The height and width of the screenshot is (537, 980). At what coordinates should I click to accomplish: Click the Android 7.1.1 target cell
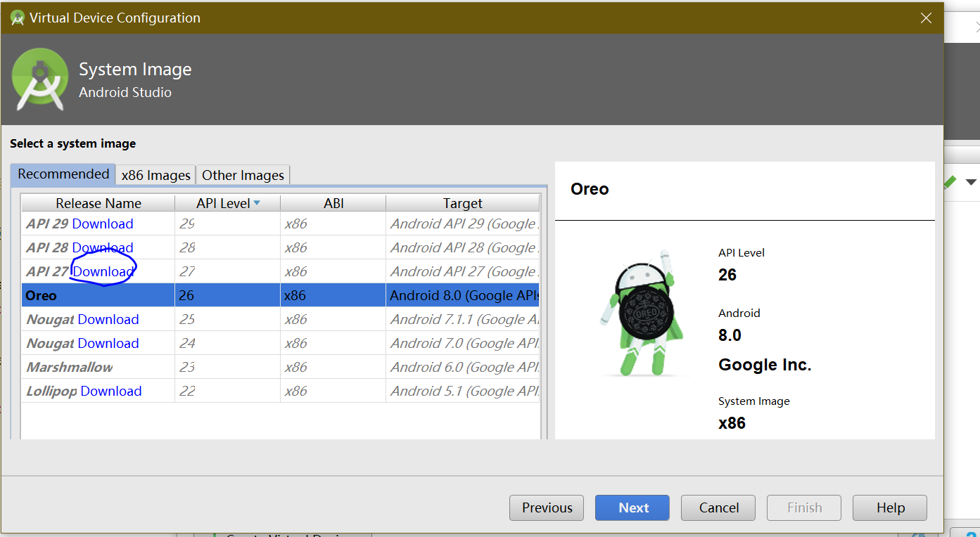463,319
